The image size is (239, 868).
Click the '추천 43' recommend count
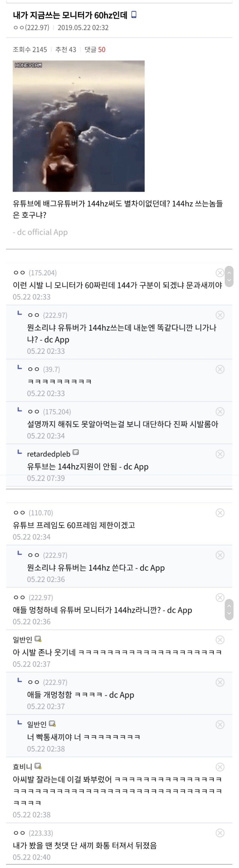66,50
